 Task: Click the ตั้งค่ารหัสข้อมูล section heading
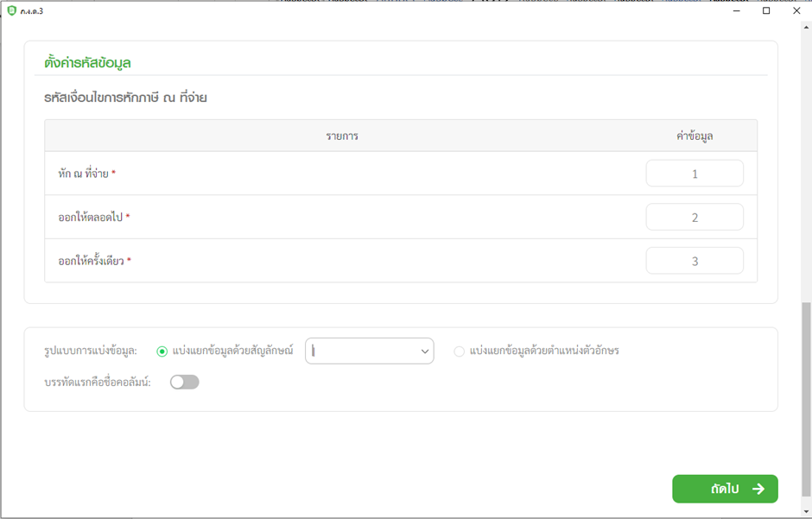(x=87, y=63)
